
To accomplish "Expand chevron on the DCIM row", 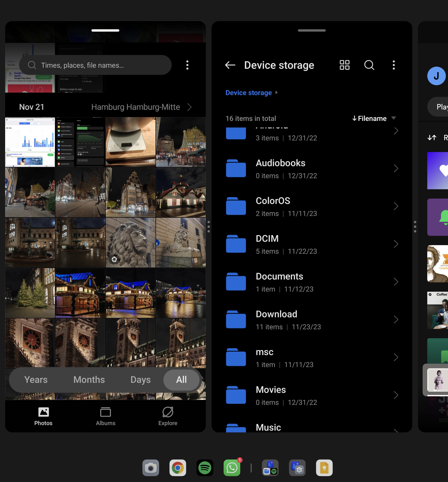I will tap(396, 244).
